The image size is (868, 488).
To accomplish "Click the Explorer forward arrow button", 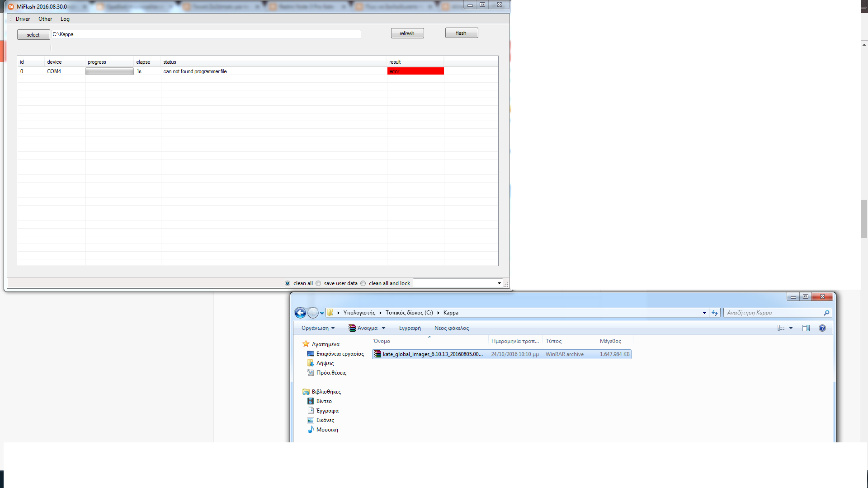I will click(x=313, y=313).
